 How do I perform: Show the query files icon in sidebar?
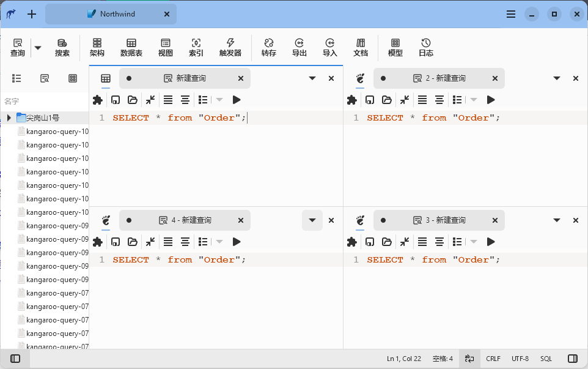coord(45,78)
